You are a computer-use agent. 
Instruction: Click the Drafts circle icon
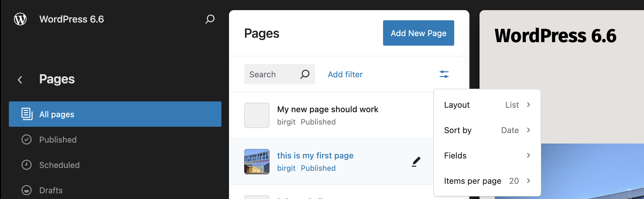tap(27, 190)
